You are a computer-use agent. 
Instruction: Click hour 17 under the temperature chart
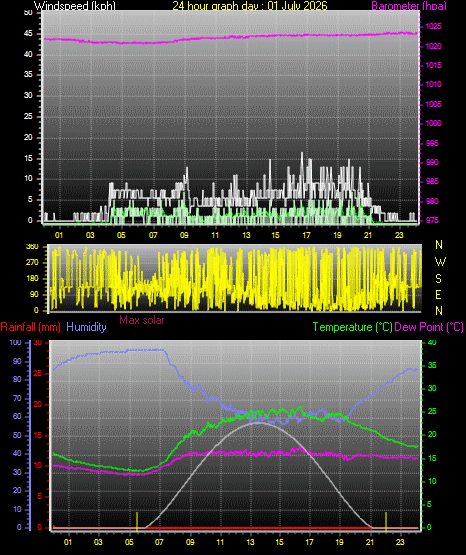[310, 542]
